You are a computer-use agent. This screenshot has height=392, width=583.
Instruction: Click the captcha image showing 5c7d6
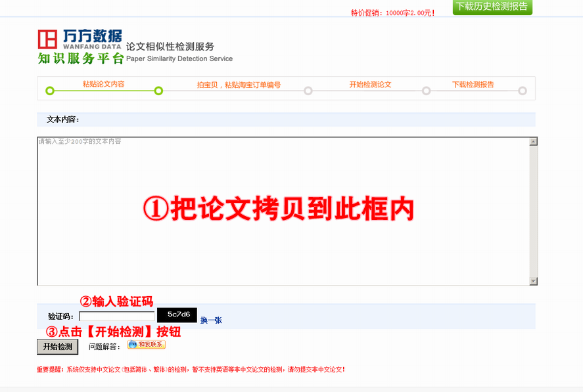click(177, 315)
